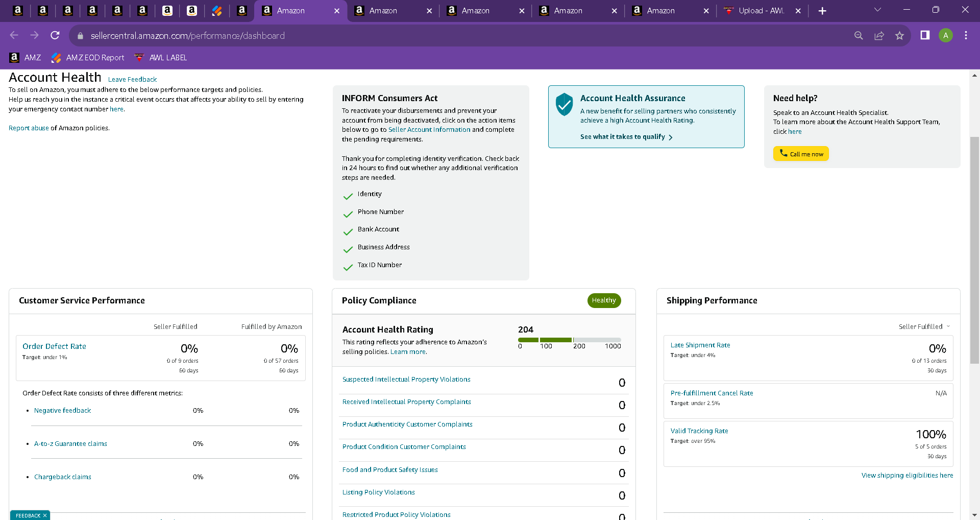
Task: Open a new tab with plus button
Action: click(822, 11)
